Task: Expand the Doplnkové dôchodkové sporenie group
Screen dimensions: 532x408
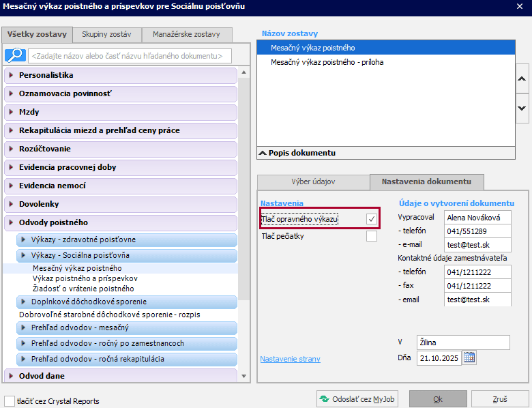Action: pyautogui.click(x=23, y=302)
